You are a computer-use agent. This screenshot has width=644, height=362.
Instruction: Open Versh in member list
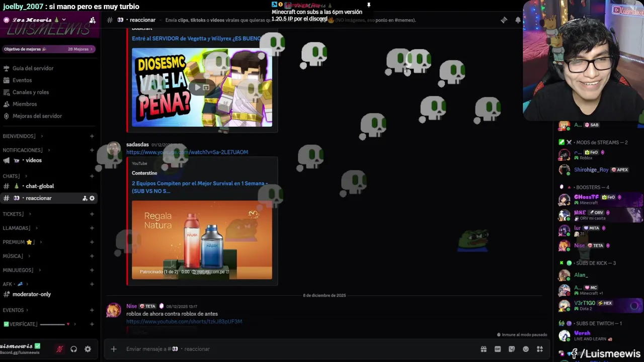(599, 336)
